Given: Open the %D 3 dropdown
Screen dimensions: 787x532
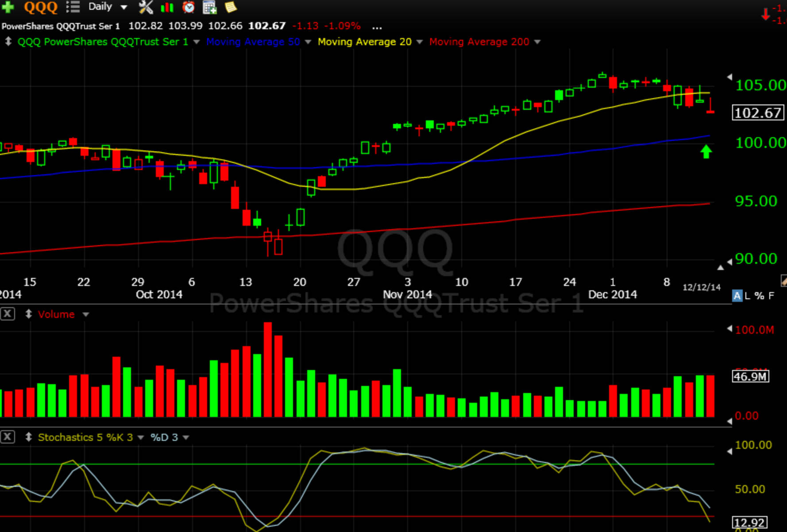Looking at the screenshot, I should 186,438.
